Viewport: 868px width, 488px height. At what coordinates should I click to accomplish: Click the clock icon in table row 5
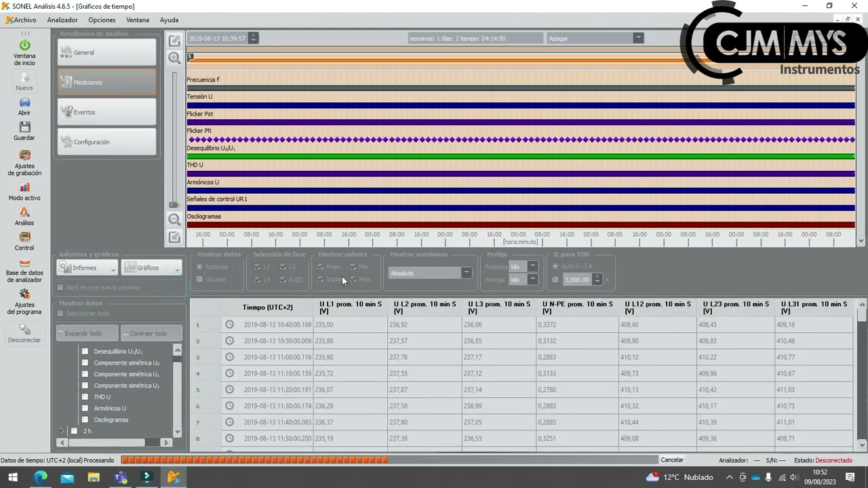(x=230, y=390)
